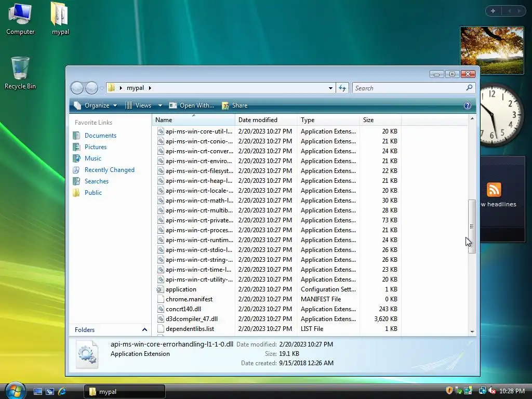532x399 pixels.
Task: Expand the arrow after mypal in breadcrumb
Action: coord(150,88)
